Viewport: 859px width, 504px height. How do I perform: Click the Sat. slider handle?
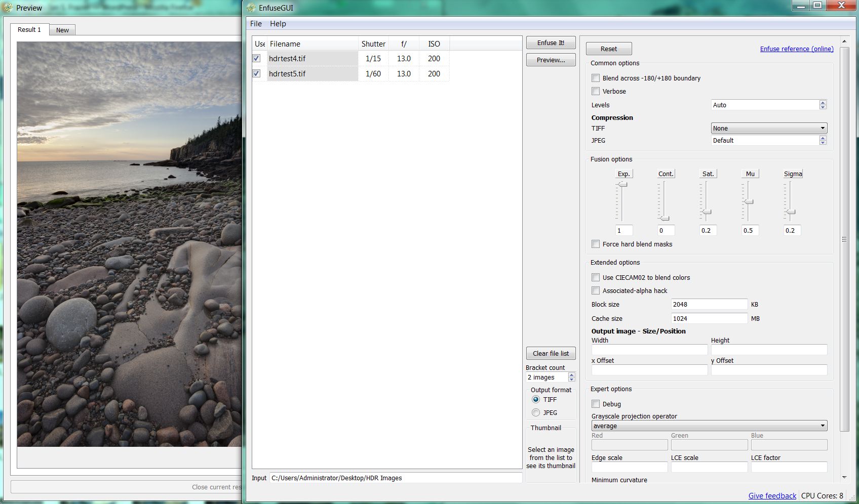coord(707,212)
